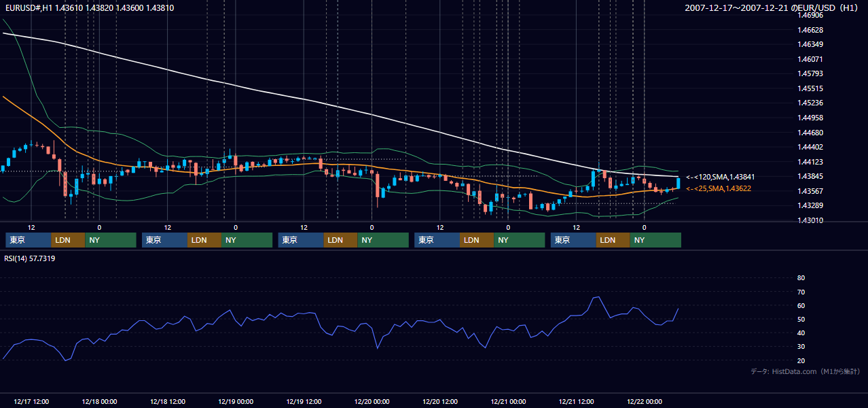Click the 1.45236 price axis label

click(x=810, y=103)
